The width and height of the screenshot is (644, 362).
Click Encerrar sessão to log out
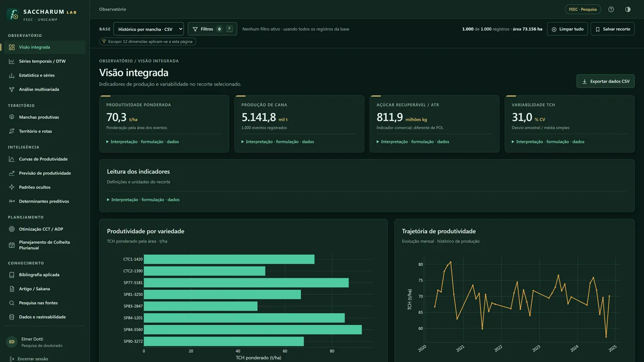pos(29,359)
